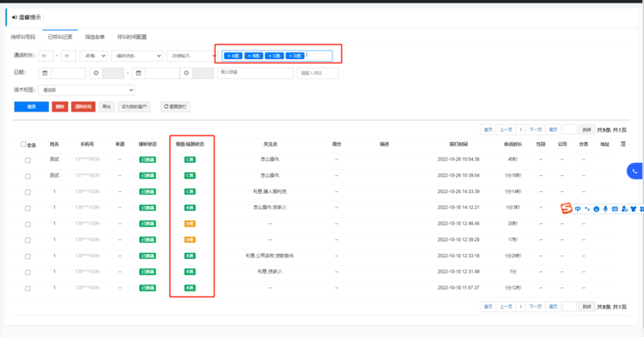The width and height of the screenshot is (644, 337).
Task: Check the row dated 2022-10-29 10:39:04
Action: 27,177
